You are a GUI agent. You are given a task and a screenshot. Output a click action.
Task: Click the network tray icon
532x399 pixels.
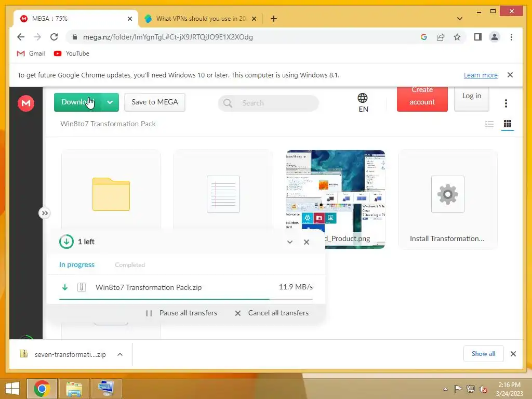tap(471, 389)
